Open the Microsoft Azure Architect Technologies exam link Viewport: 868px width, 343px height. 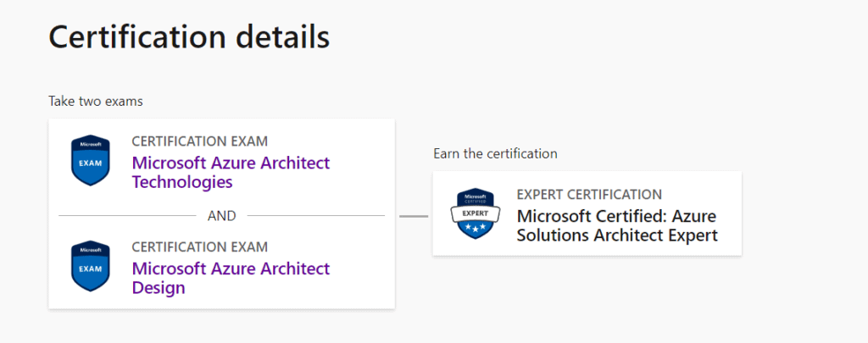[x=231, y=172]
